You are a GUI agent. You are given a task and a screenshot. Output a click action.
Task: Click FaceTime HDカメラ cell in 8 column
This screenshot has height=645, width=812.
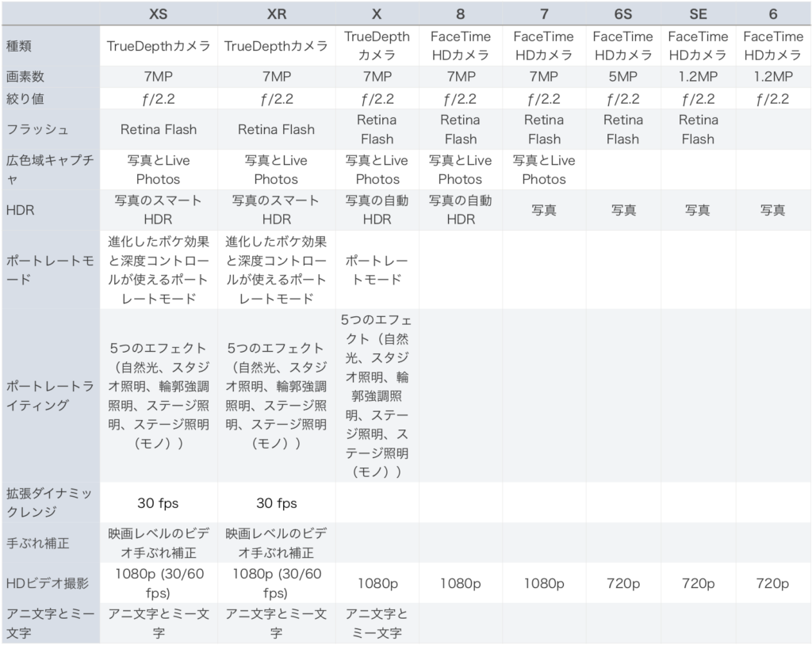(x=461, y=45)
